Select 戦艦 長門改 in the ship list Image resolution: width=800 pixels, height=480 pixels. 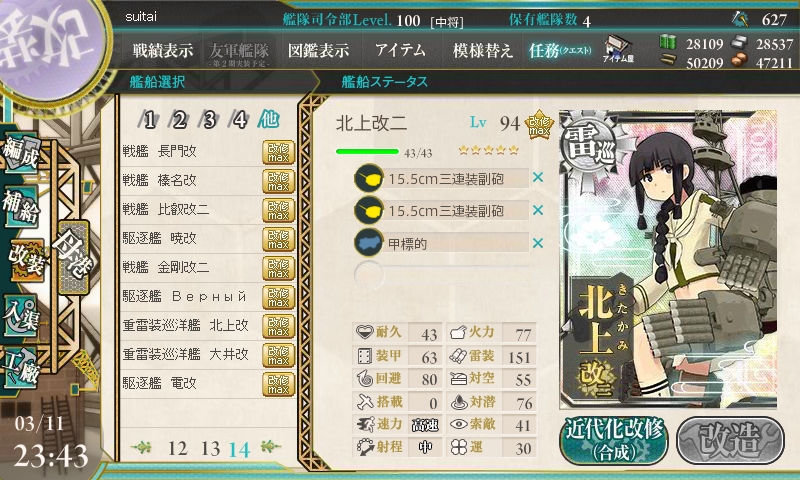[x=209, y=151]
